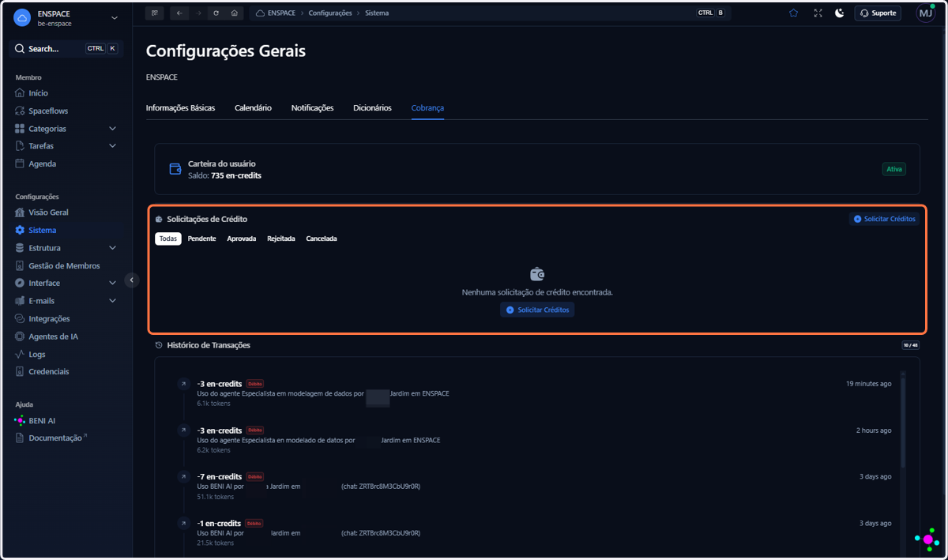Enter fullscreen with the expand icon
The height and width of the screenshot is (560, 948).
pos(818,13)
